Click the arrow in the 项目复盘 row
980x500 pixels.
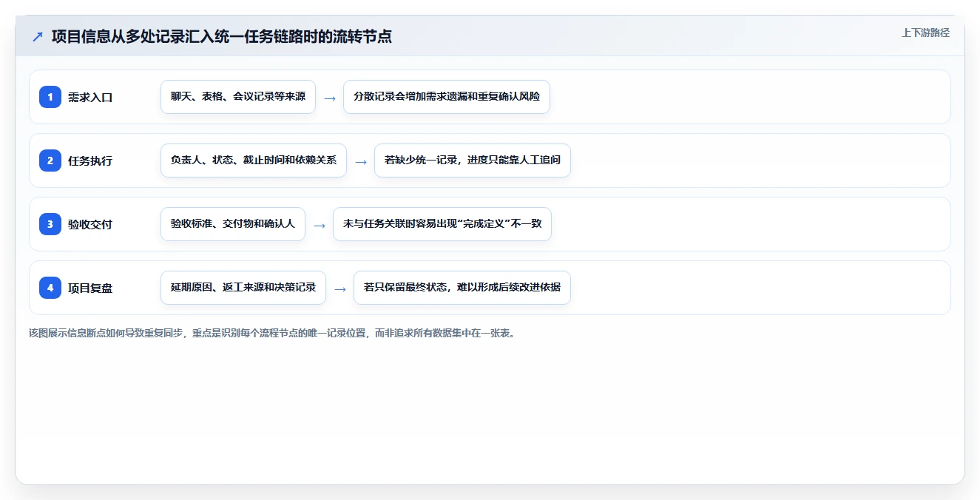[x=340, y=288]
